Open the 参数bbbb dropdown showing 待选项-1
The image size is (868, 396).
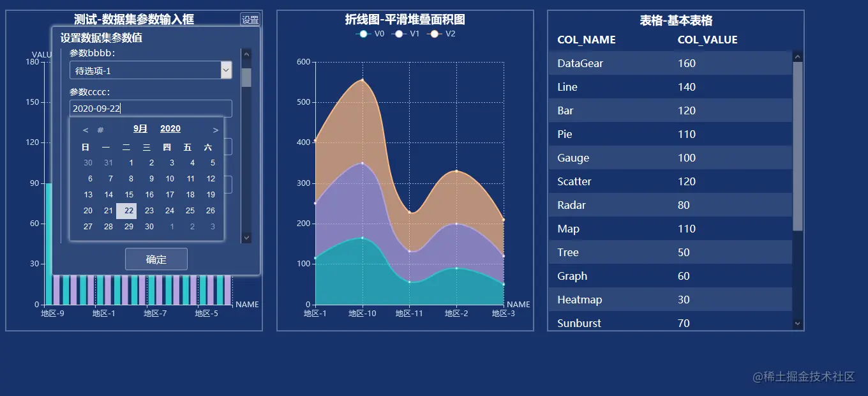point(151,70)
